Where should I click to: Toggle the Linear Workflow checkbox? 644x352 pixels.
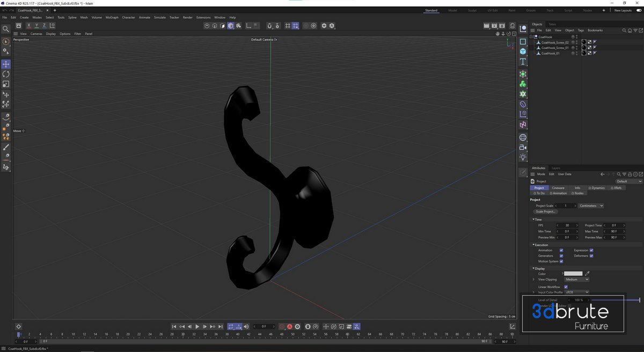click(566, 287)
